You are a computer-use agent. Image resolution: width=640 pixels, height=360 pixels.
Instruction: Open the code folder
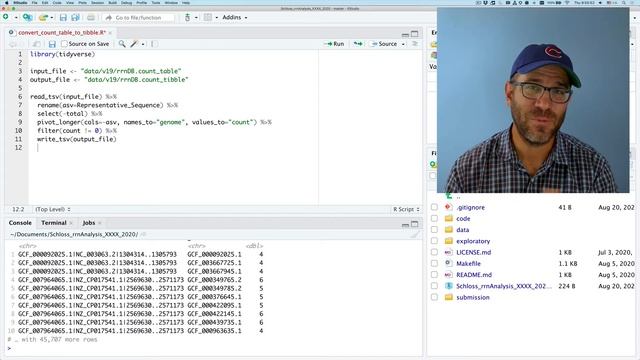463,219
